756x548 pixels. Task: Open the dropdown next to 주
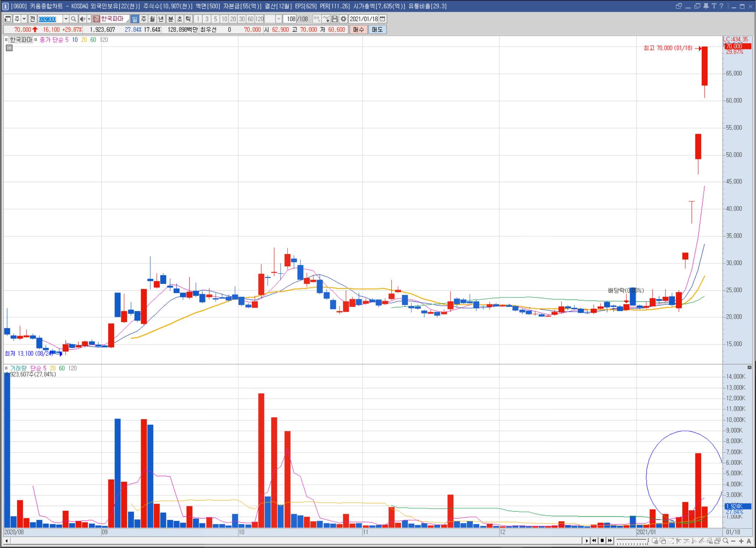click(x=24, y=19)
